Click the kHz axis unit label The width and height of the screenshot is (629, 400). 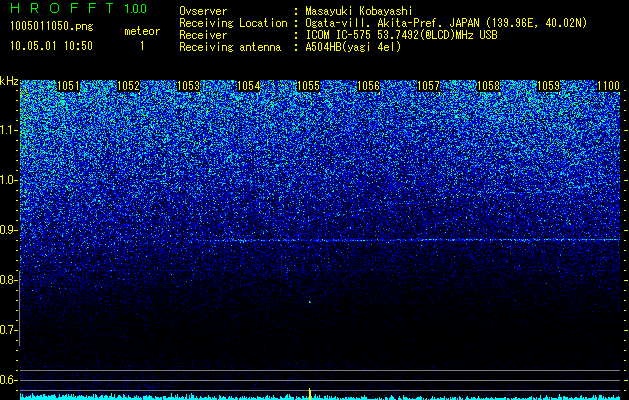9,81
